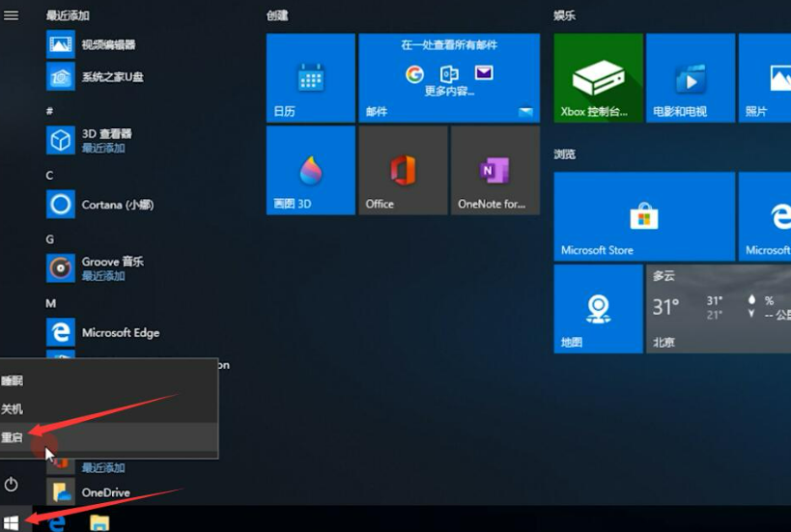791x532 pixels.
Task: Open the OneNote tile
Action: (x=494, y=170)
